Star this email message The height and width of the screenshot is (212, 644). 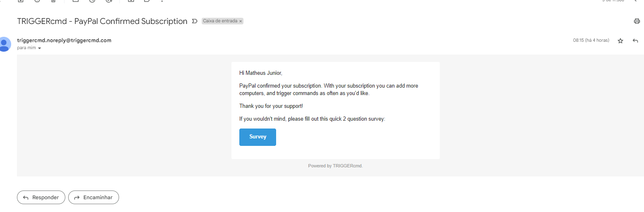tap(620, 40)
